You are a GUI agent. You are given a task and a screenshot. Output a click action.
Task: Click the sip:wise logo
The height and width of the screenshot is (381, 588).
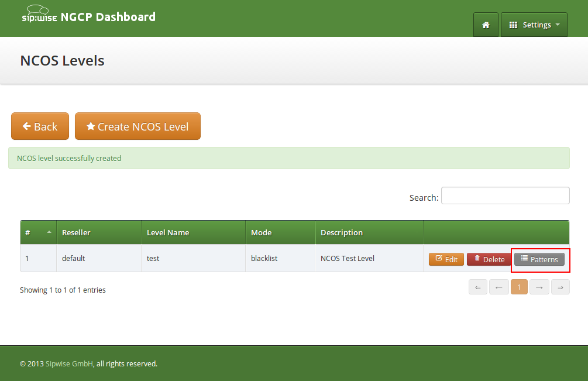pyautogui.click(x=39, y=15)
